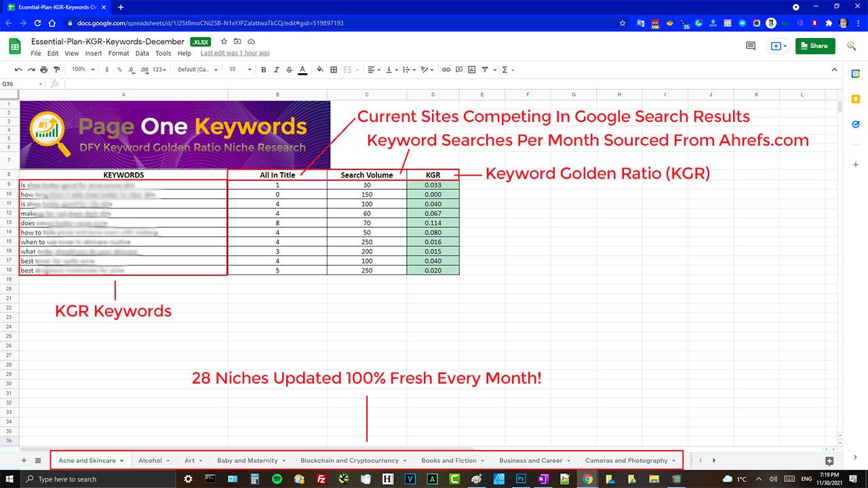Screen dimensions: 868x488
Task: Click the Increase decimal places icon
Action: (x=144, y=70)
